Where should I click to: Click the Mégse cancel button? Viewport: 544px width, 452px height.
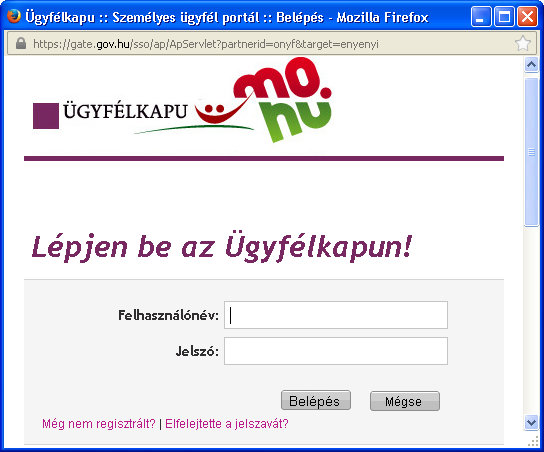point(405,401)
